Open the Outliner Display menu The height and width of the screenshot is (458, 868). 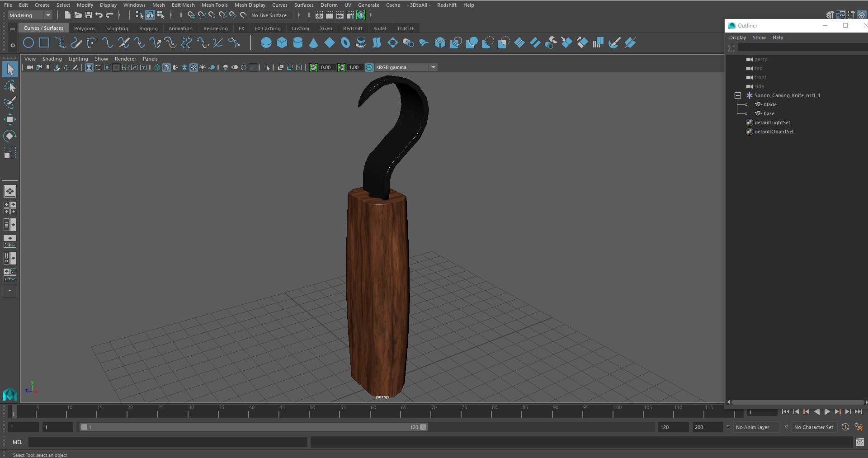click(x=737, y=38)
